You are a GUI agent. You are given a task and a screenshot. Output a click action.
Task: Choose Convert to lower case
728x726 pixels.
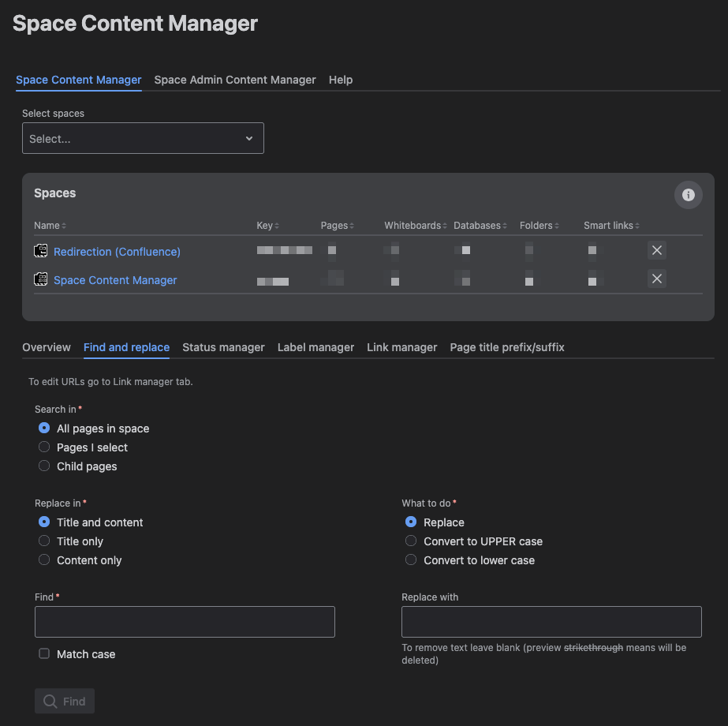(x=411, y=559)
